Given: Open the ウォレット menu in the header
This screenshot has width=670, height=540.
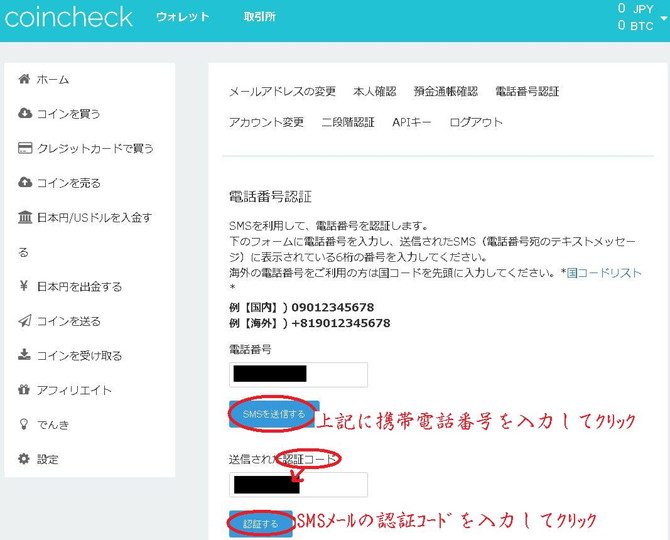Looking at the screenshot, I should (x=183, y=17).
